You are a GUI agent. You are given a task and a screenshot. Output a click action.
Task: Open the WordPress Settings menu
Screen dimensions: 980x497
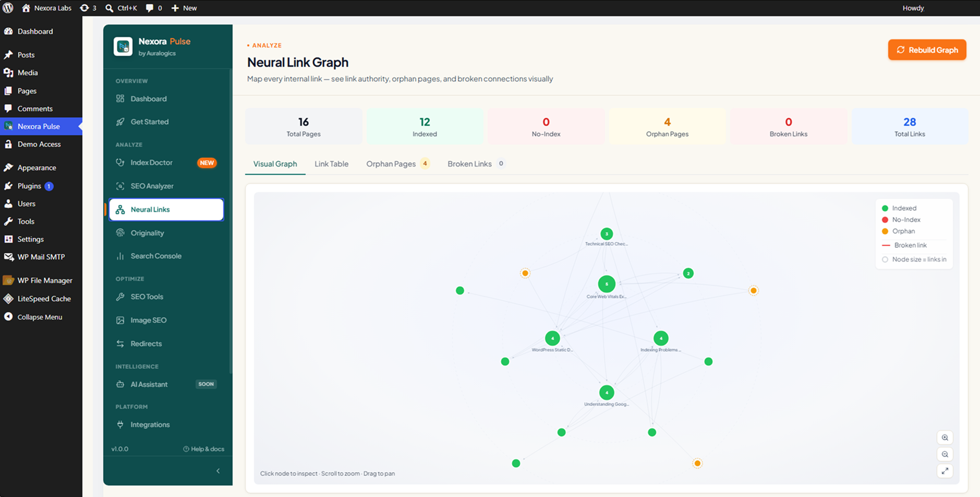(41, 239)
